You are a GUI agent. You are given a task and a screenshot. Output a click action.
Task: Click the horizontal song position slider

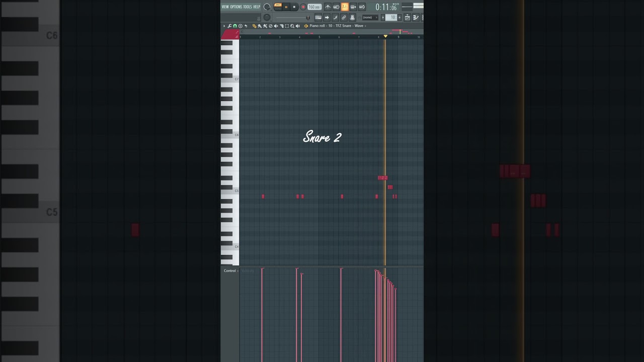point(292,18)
